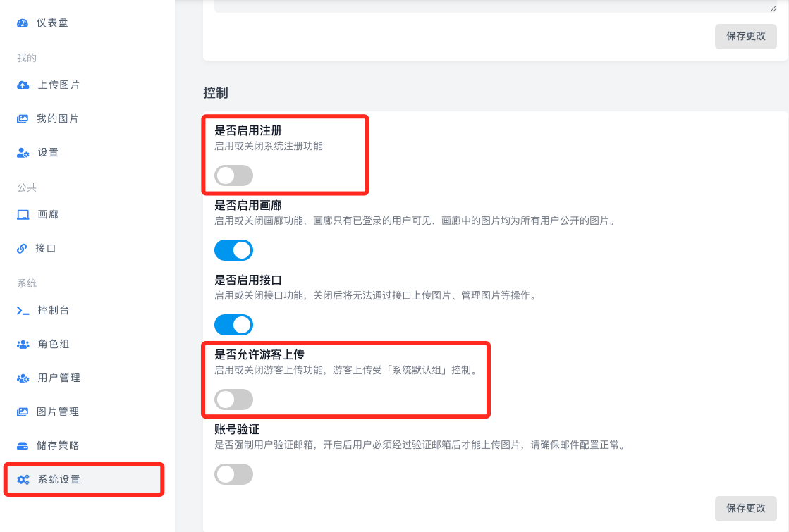Click the bottom 保存更改 button
The image size is (789, 532).
click(x=745, y=508)
